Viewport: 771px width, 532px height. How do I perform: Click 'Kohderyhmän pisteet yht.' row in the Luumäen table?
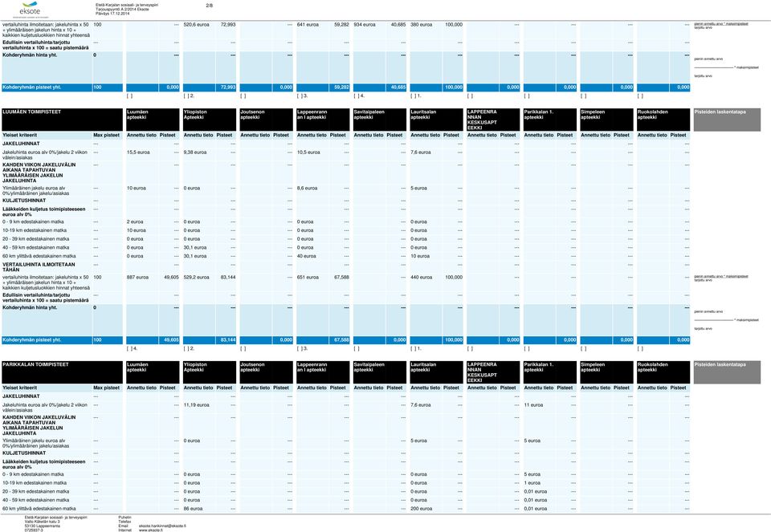click(x=345, y=339)
